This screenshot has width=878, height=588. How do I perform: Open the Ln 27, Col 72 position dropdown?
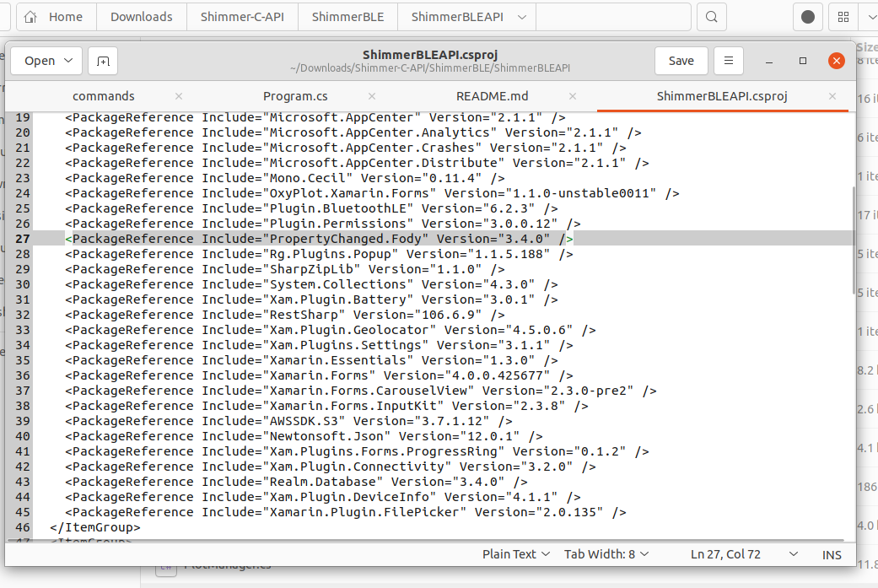[x=744, y=554]
